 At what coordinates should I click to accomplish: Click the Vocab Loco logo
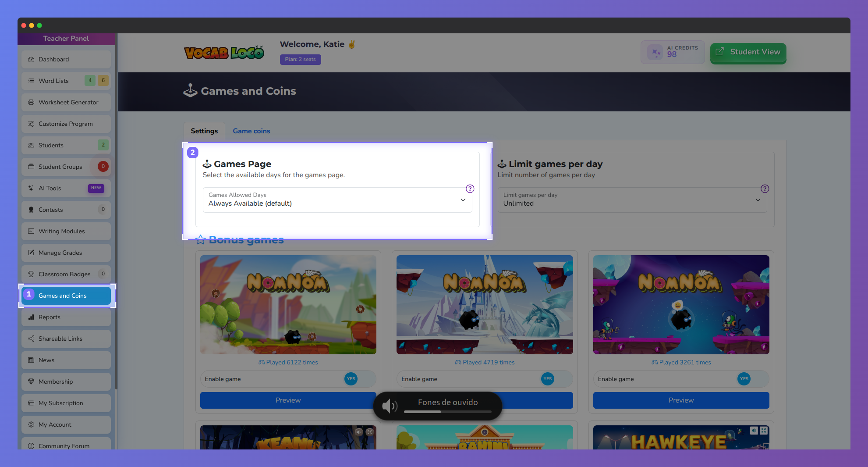pyautogui.click(x=224, y=53)
